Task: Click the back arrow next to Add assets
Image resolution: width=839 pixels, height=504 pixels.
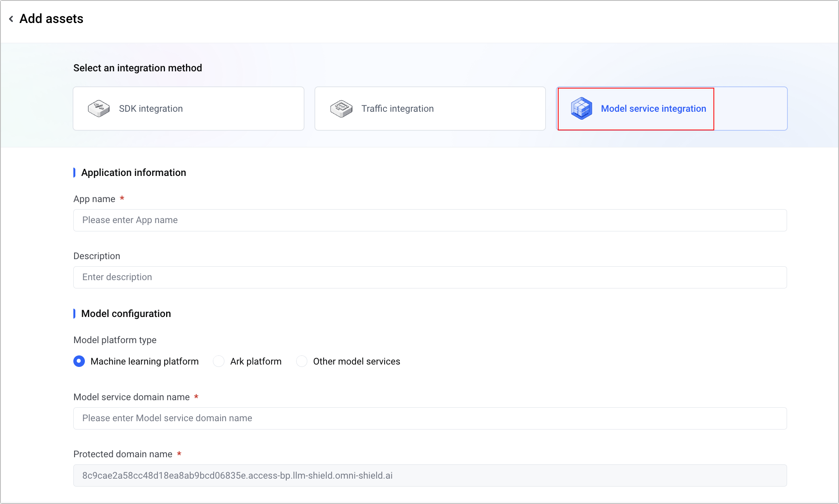Action: pos(11,19)
